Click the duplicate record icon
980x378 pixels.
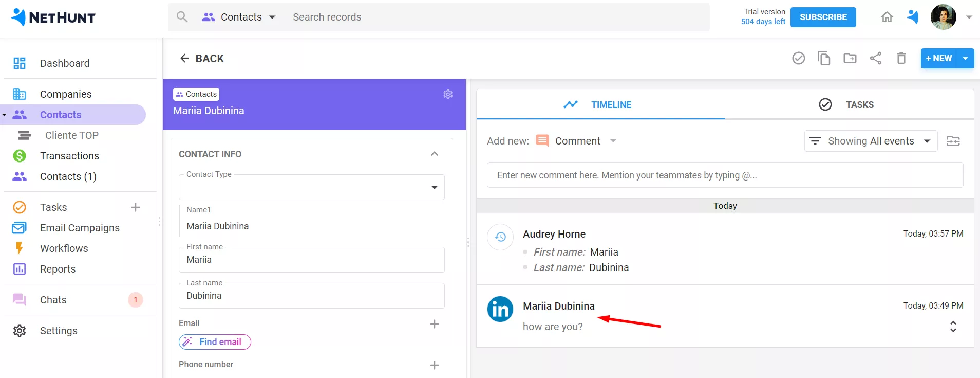click(824, 58)
